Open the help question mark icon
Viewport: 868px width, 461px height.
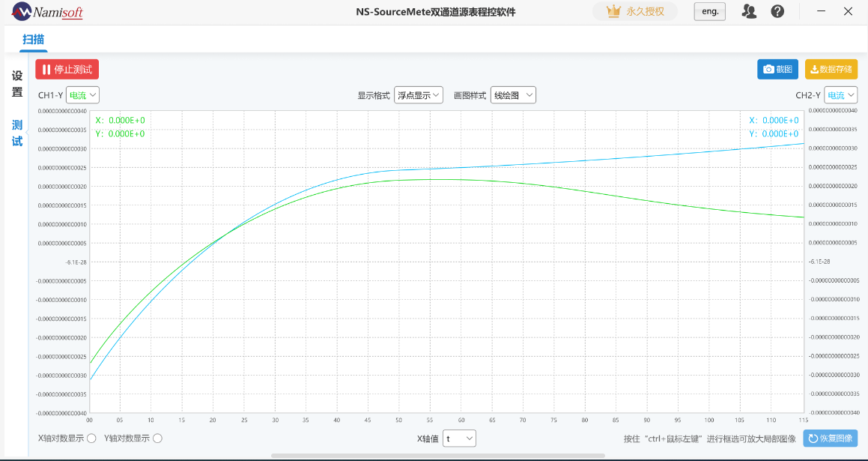[778, 11]
